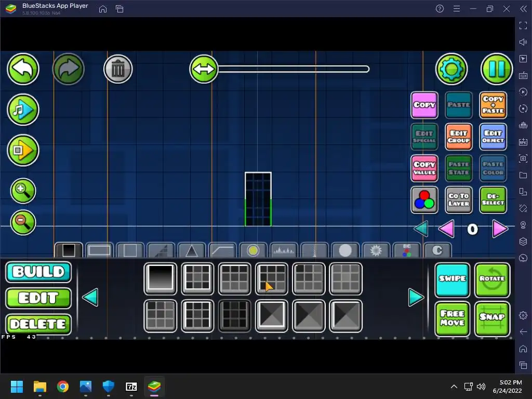Open the RGB color channel button
This screenshot has height=399, width=532.
(424, 200)
